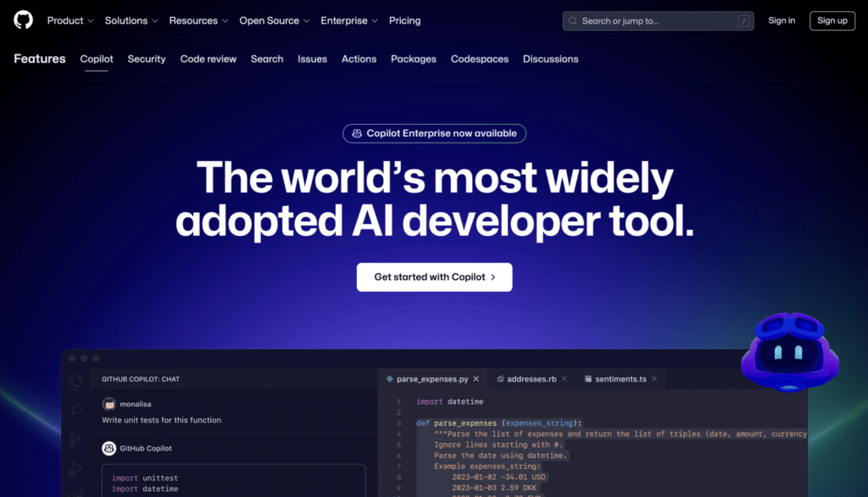Screen dimensions: 868x497
Task: Click the GITHUB COPILOT: CHAT panel title
Action: coord(141,379)
